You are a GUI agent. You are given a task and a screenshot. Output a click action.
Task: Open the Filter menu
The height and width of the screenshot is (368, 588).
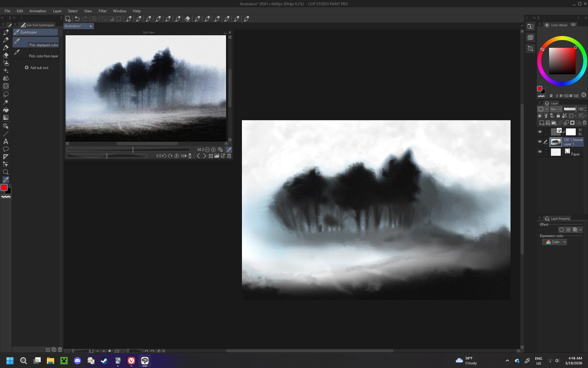103,11
